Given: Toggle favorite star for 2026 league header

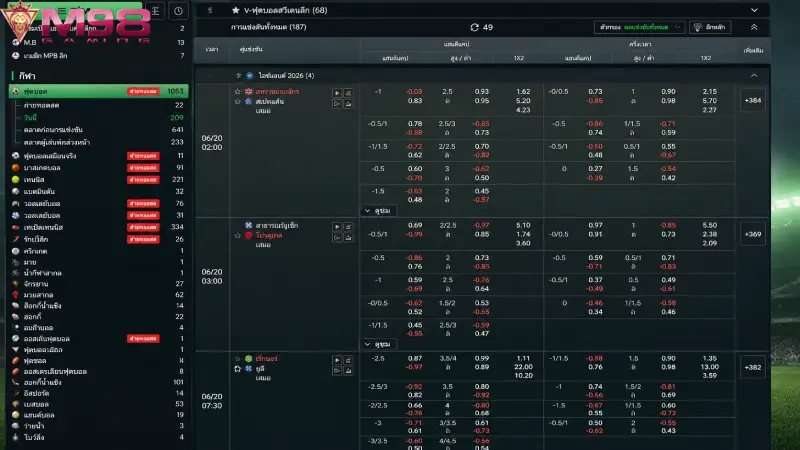Looking at the screenshot, I should point(238,76).
